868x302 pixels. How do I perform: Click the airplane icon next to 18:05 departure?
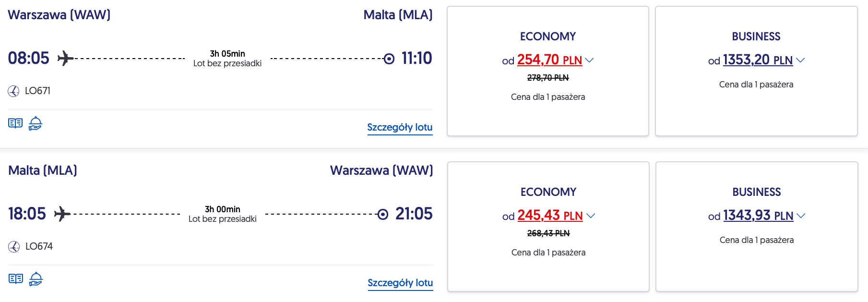[x=62, y=214]
